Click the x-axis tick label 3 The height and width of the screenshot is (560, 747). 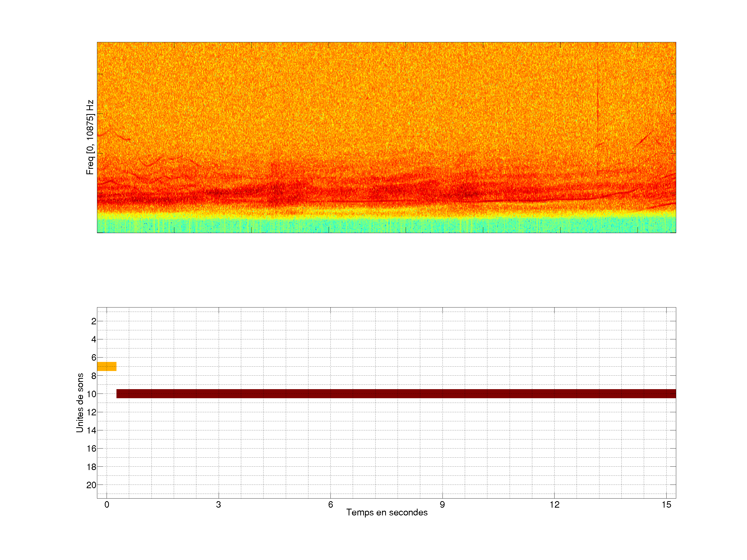218,505
